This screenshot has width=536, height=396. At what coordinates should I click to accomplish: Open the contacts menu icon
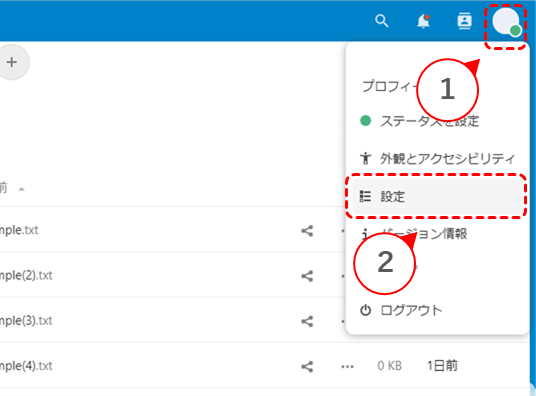pos(464,21)
